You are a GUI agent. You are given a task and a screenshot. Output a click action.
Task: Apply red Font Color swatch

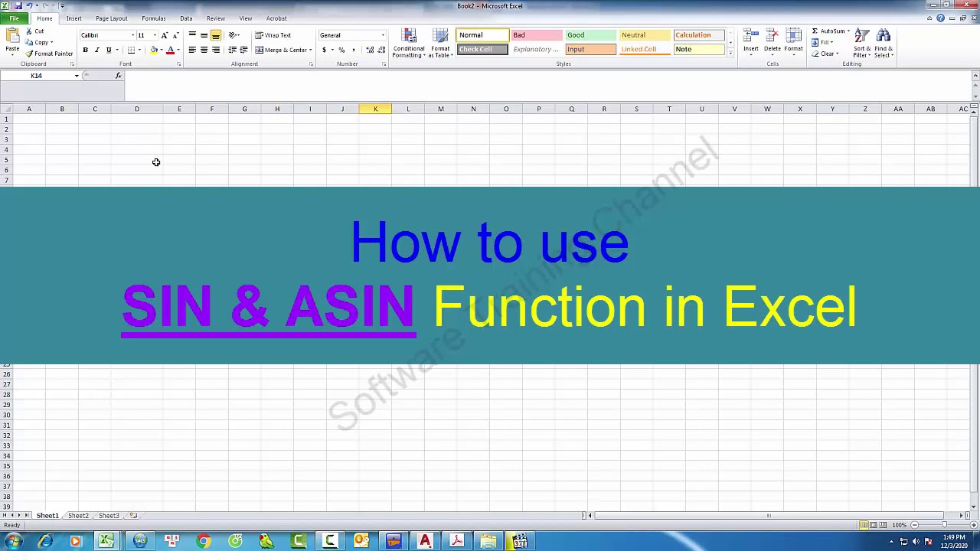[170, 50]
